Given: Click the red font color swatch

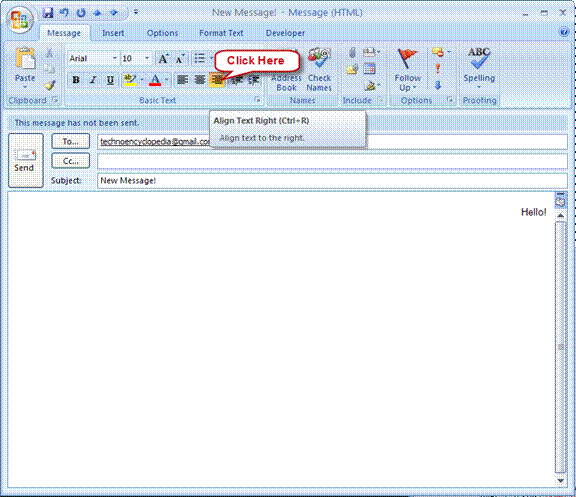Looking at the screenshot, I should click(155, 84).
